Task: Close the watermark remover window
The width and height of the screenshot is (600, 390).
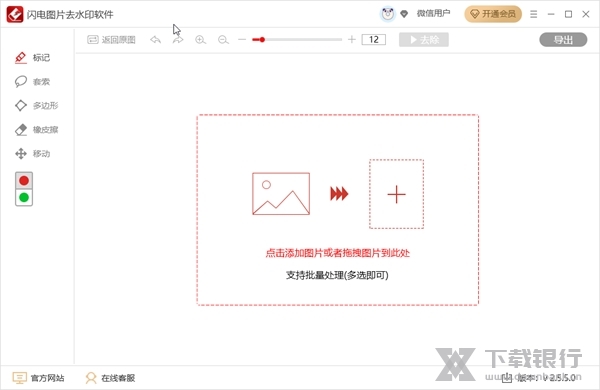Action: coord(586,14)
